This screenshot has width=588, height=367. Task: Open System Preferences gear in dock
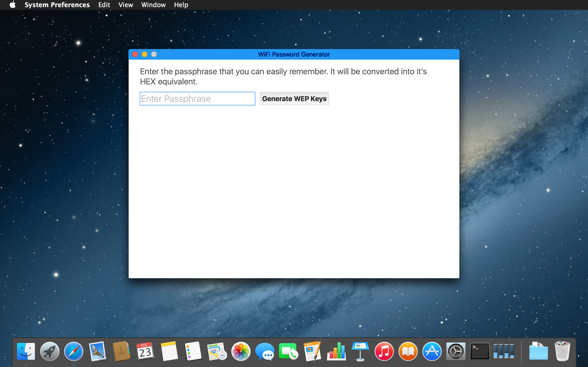[455, 351]
